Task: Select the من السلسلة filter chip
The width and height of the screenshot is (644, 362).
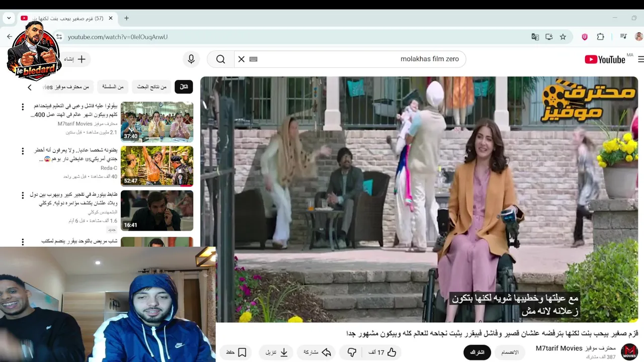Action: coord(113,87)
